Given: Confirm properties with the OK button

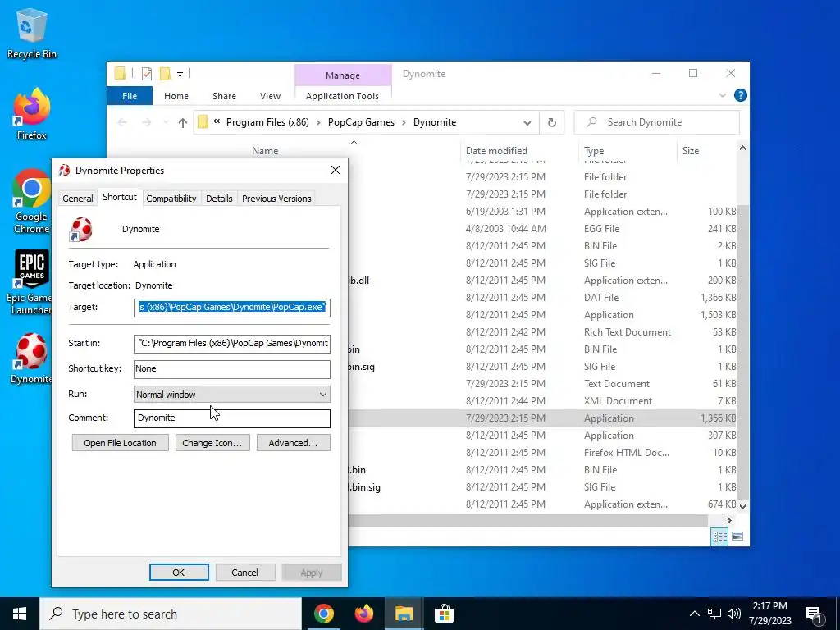Looking at the screenshot, I should click(179, 572).
